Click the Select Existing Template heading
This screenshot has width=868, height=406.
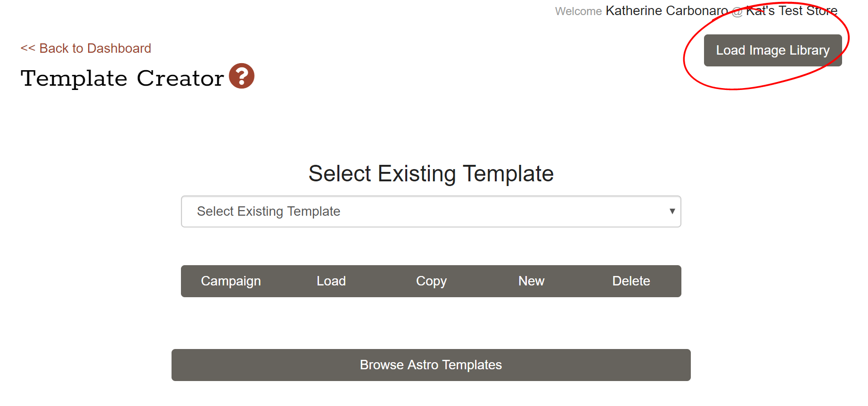(431, 173)
